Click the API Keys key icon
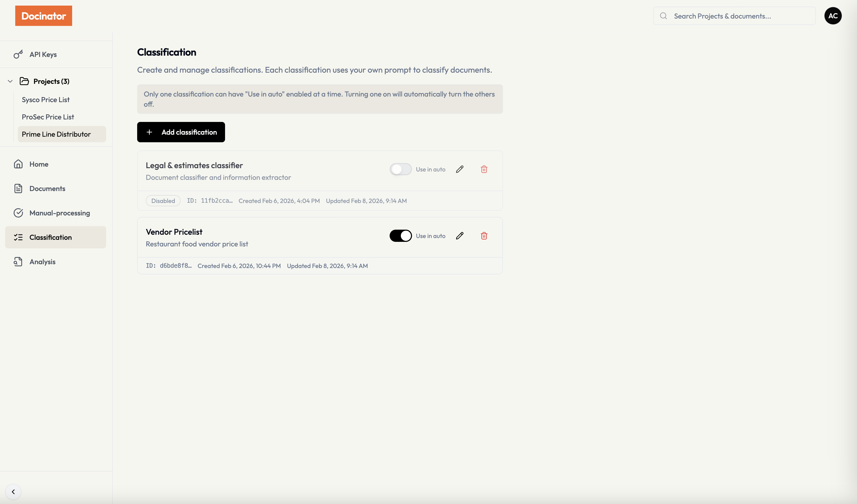Image resolution: width=857 pixels, height=504 pixels. coord(18,54)
